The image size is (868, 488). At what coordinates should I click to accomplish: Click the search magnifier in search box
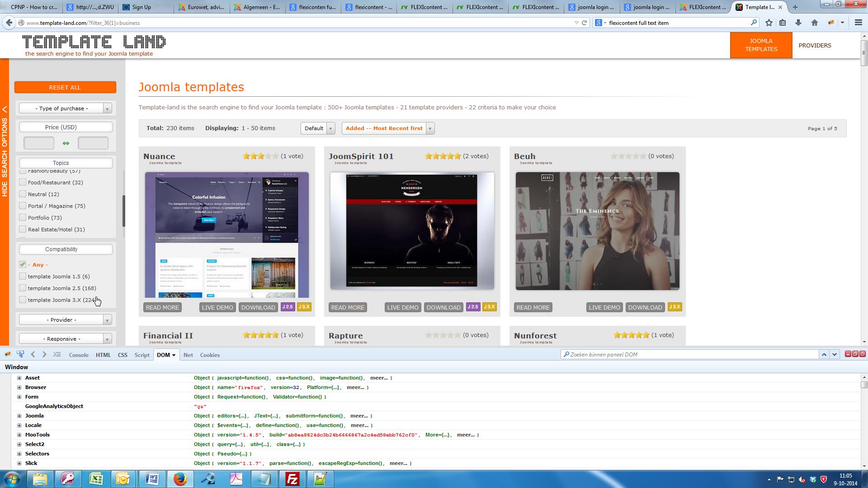pyautogui.click(x=754, y=23)
